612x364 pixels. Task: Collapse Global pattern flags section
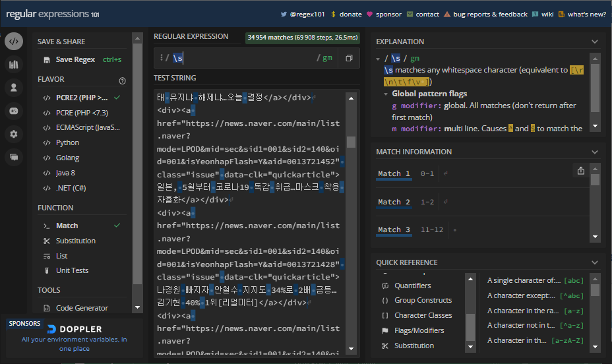386,94
